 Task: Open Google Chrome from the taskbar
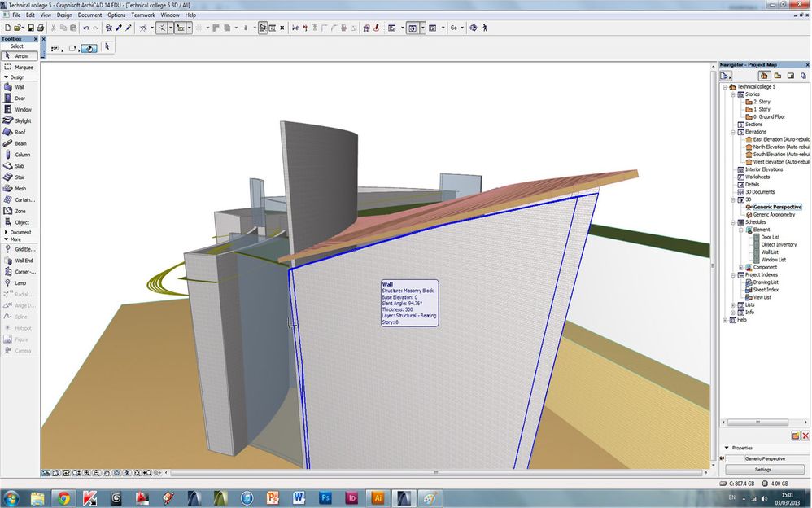pos(63,497)
